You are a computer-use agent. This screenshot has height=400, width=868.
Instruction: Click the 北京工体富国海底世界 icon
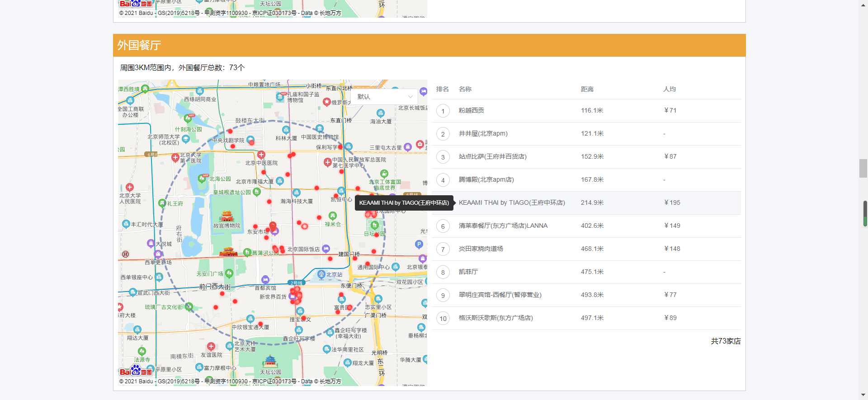(x=384, y=174)
